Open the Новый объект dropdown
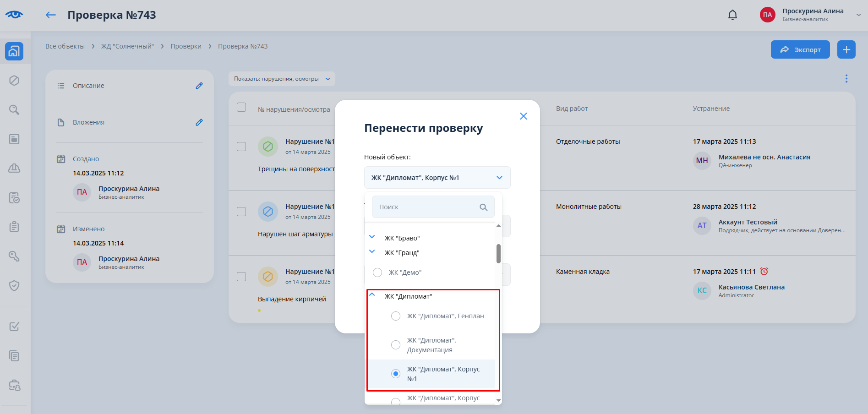This screenshot has width=868, height=414. click(437, 178)
